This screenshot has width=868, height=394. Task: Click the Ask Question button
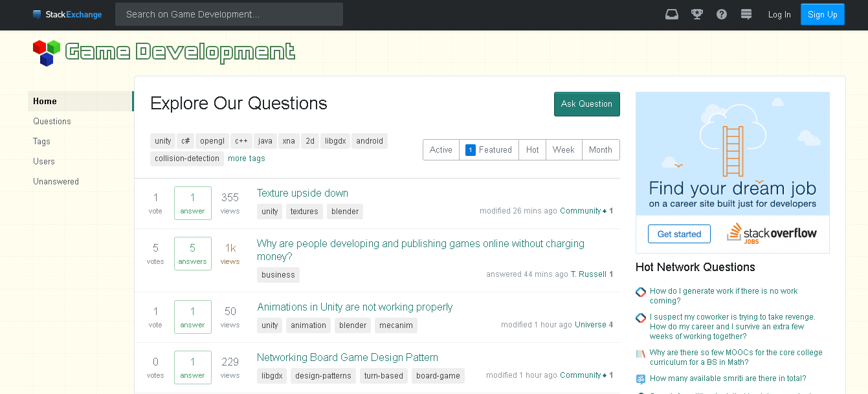coord(586,104)
